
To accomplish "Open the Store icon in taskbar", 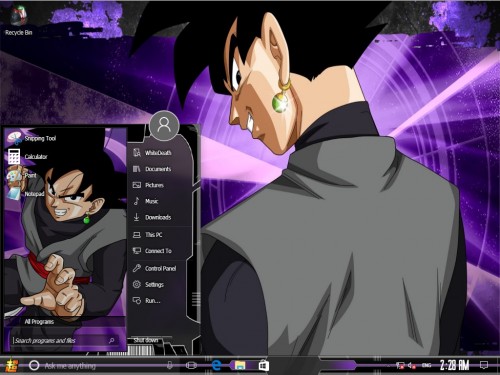I will pos(264,365).
